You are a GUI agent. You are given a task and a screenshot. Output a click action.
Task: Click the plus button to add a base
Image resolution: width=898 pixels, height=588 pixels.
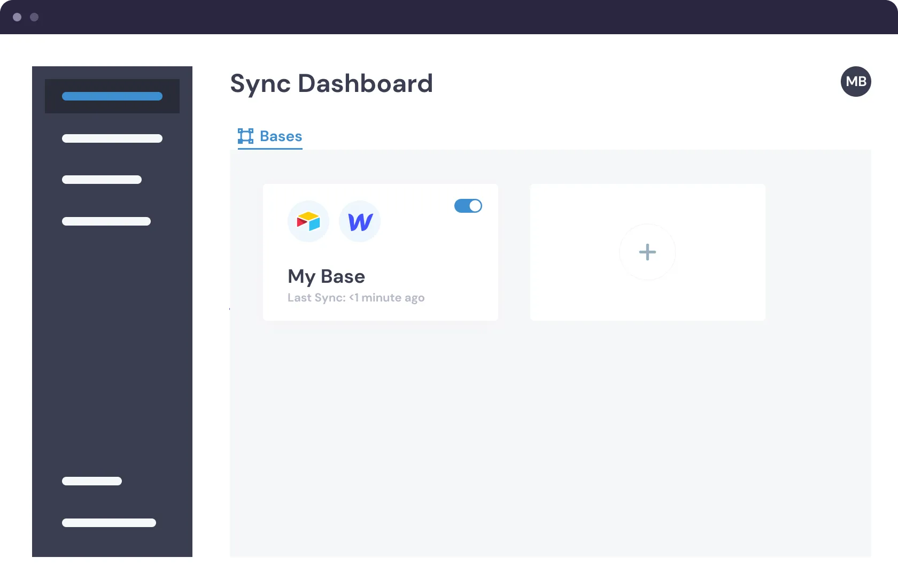pyautogui.click(x=647, y=252)
